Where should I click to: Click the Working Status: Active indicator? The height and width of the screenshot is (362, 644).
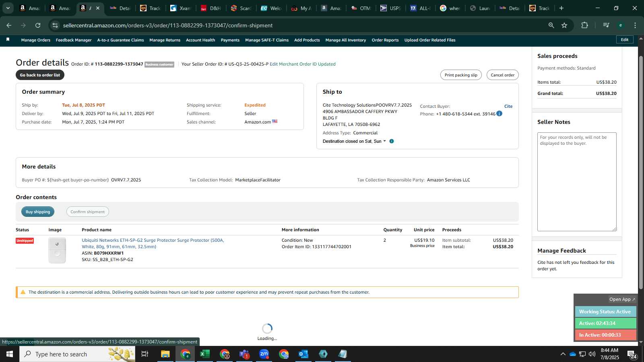click(605, 312)
